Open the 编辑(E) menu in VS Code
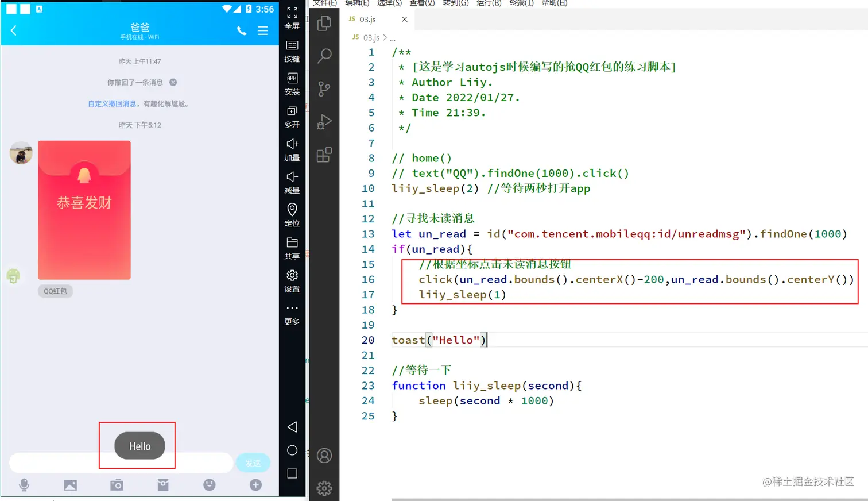 [357, 3]
